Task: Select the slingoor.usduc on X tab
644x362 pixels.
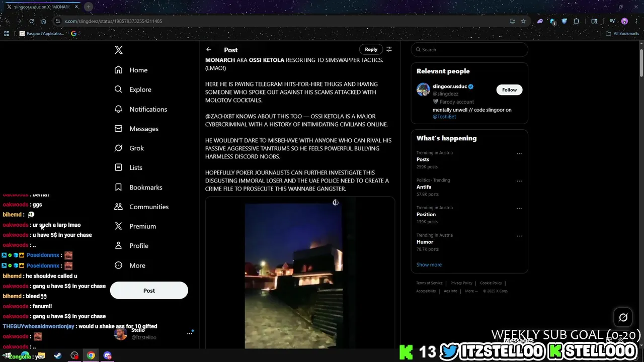Action: click(43, 7)
